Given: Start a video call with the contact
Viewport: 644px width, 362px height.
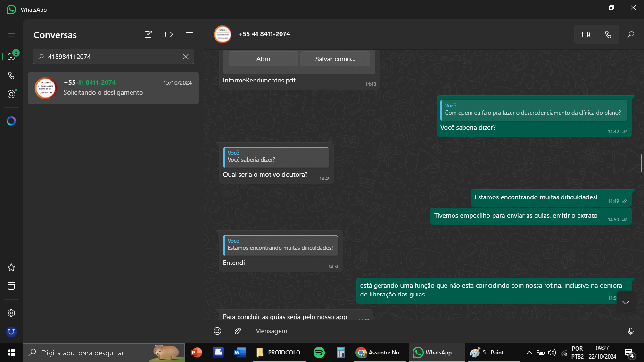Looking at the screenshot, I should (x=586, y=34).
